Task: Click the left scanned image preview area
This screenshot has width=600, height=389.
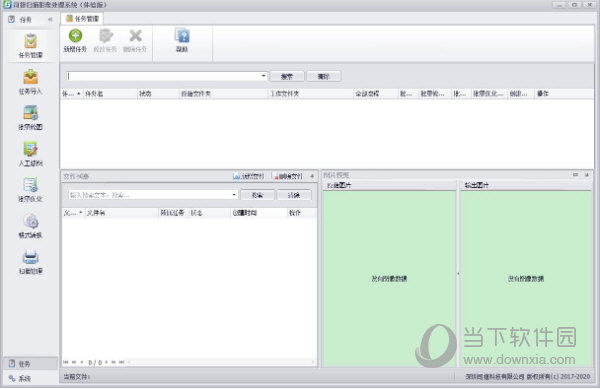Action: [x=389, y=278]
